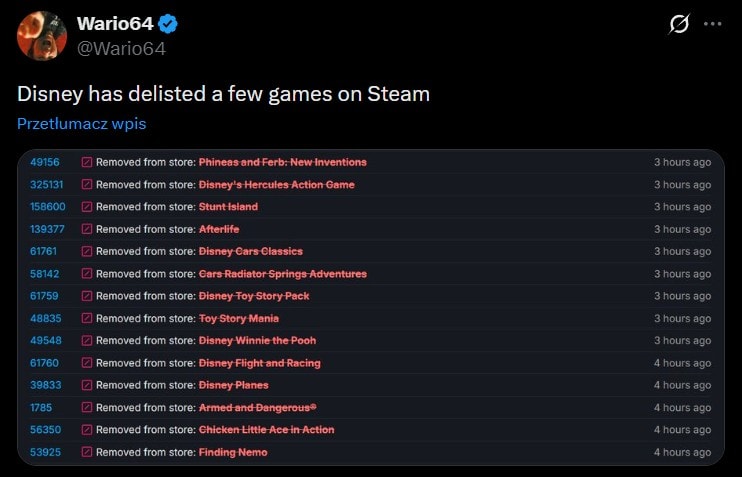Viewport: 742px width, 477px height.
Task: Click the removed icon beside Disney Cars Classics
Action: pos(87,251)
